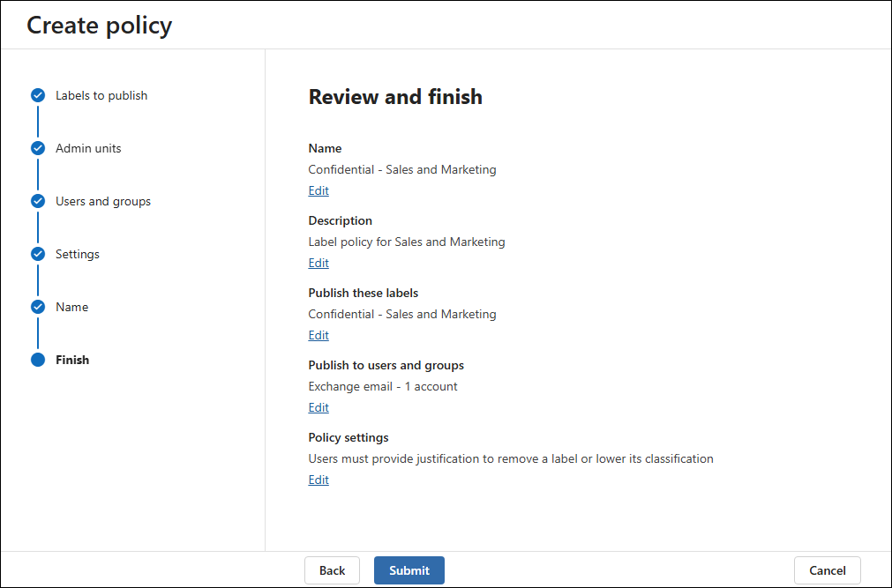
Task: Edit Publish to users and groups
Action: pos(319,407)
